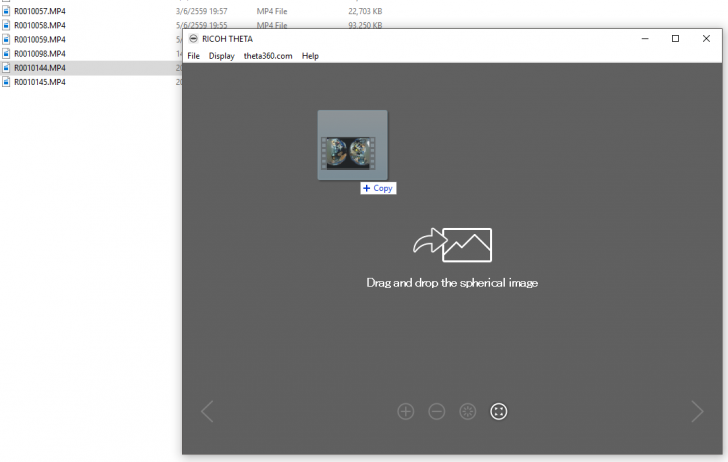Go to the previous image arrow
728x462 pixels.
pos(207,411)
